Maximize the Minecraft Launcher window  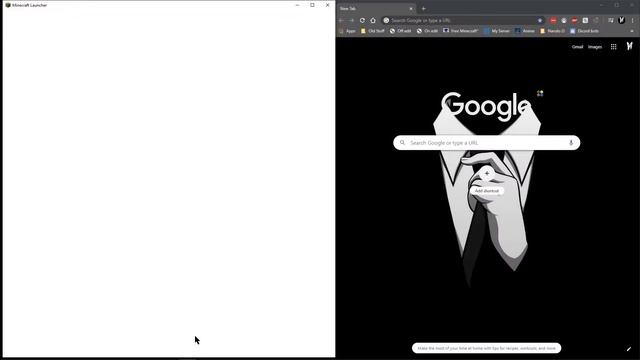(x=312, y=5)
